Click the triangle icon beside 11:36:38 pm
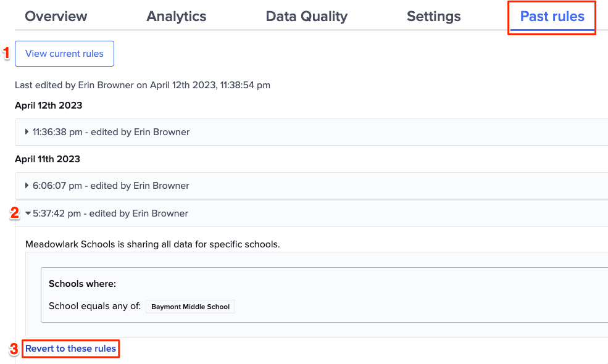Screen dimensions: 608x364 tap(27, 132)
